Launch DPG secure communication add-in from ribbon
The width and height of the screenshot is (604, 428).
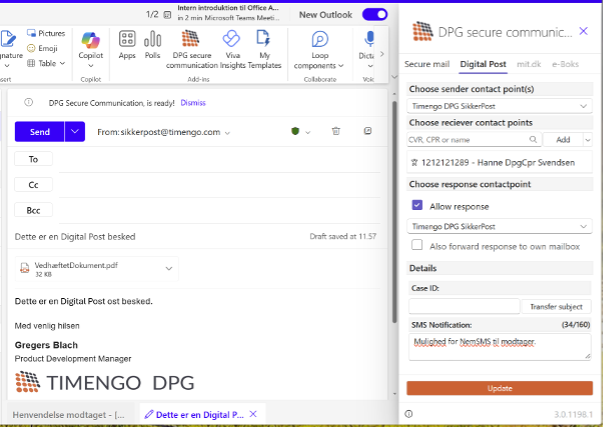(x=191, y=49)
